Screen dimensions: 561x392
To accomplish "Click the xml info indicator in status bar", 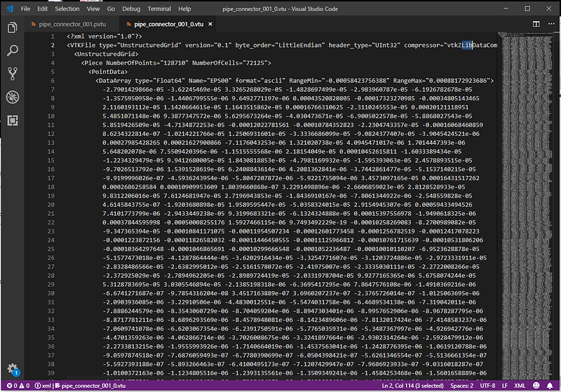I will (x=43, y=386).
